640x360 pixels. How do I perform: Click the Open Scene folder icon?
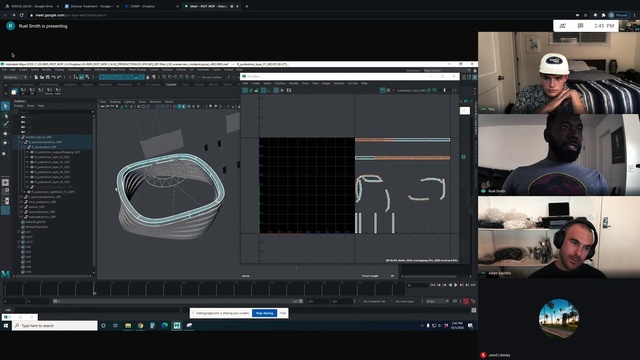[x=42, y=77]
